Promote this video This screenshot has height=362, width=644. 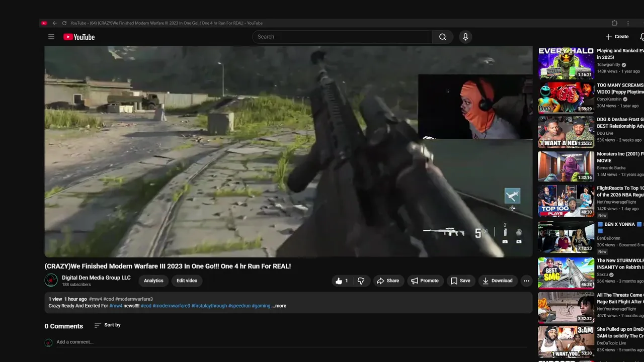pos(425,281)
